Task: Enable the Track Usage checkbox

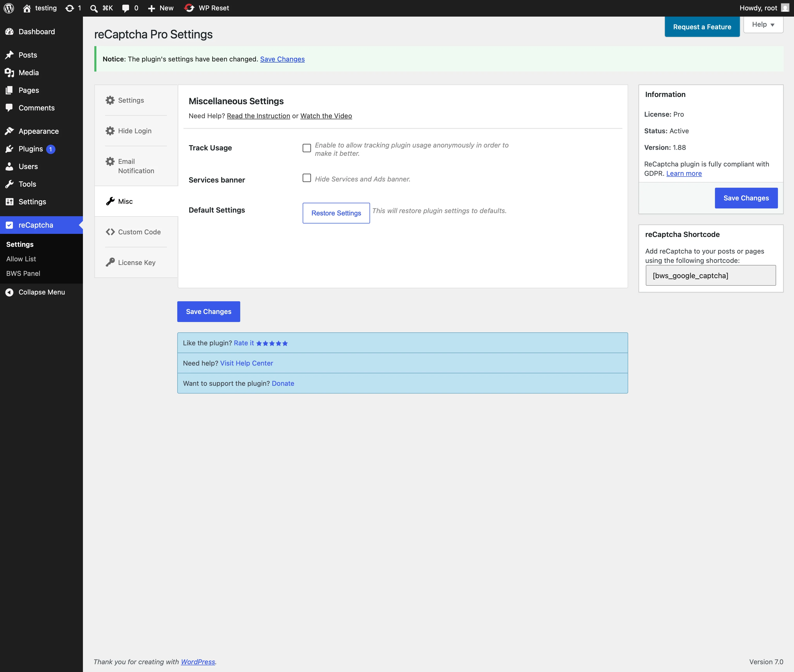Action: coord(307,148)
